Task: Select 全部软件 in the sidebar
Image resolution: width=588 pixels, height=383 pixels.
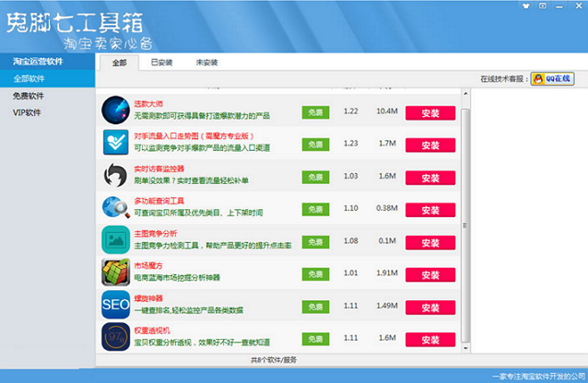Action: click(x=47, y=78)
